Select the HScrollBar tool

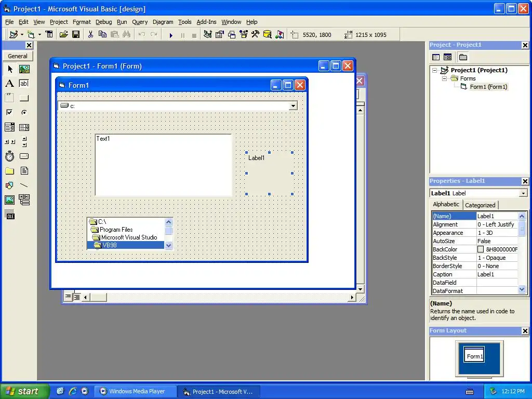(x=10, y=141)
